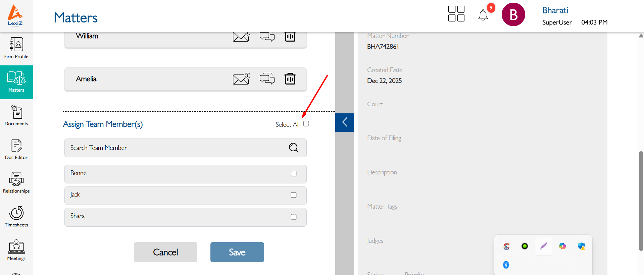The width and height of the screenshot is (644, 275).
Task: Enable the Shara checkbox
Action: [x=294, y=217]
